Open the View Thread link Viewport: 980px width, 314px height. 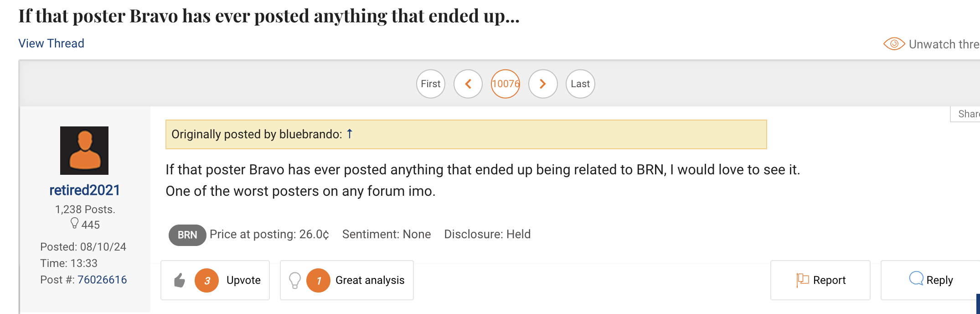tap(51, 43)
